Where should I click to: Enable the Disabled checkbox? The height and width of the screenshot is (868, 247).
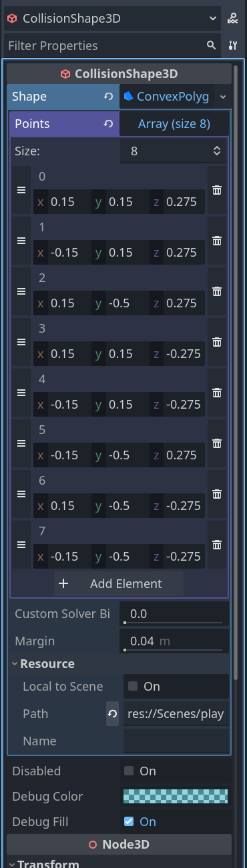129,771
